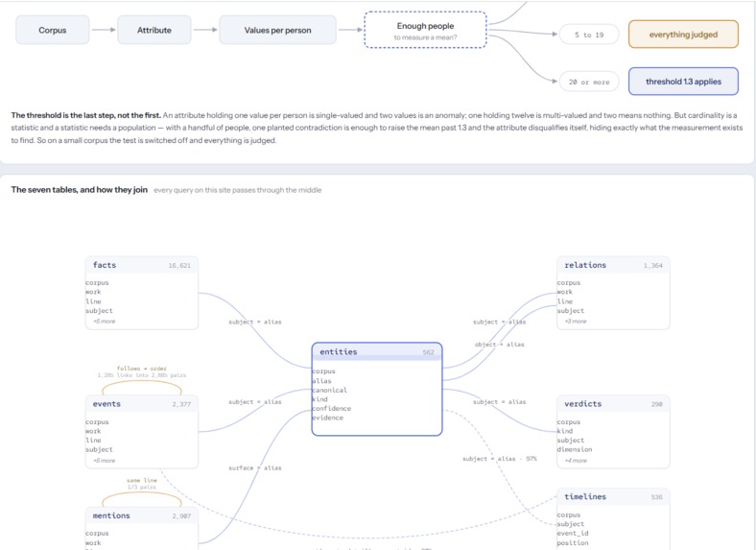Click 'The seven tables, and how they join' heading

pyautogui.click(x=79, y=190)
